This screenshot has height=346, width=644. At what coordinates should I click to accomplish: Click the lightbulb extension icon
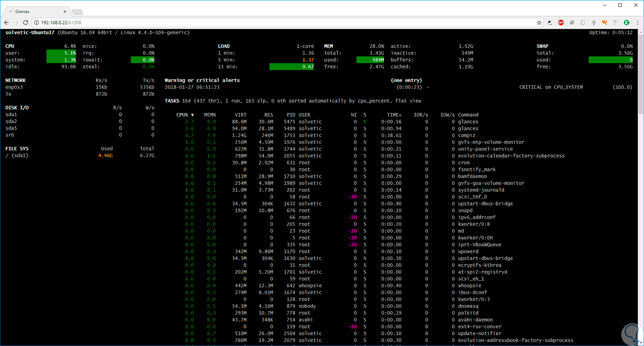point(594,22)
